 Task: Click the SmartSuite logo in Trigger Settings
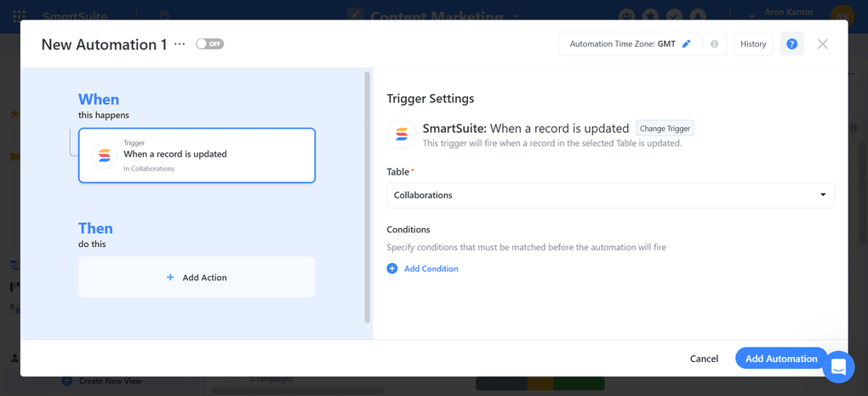(402, 134)
